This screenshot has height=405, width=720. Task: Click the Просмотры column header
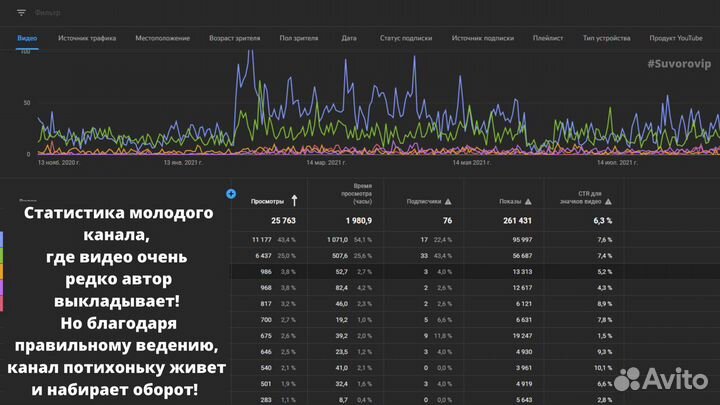pos(267,202)
